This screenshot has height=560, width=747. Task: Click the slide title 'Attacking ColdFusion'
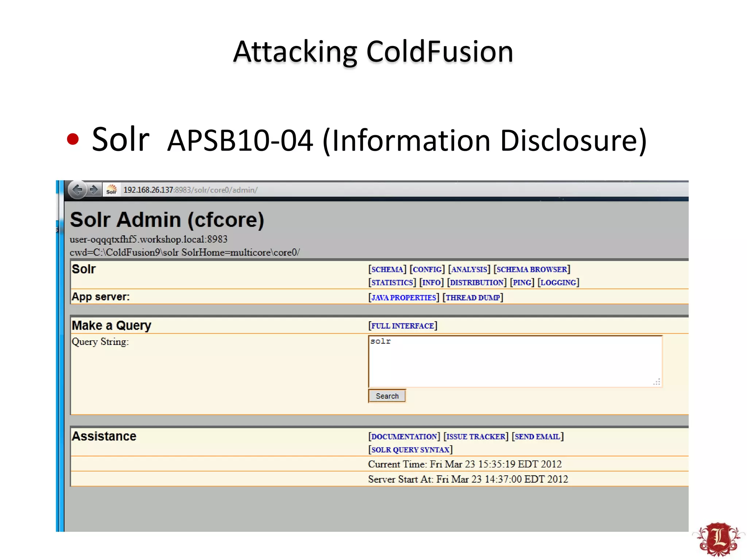coord(373,52)
